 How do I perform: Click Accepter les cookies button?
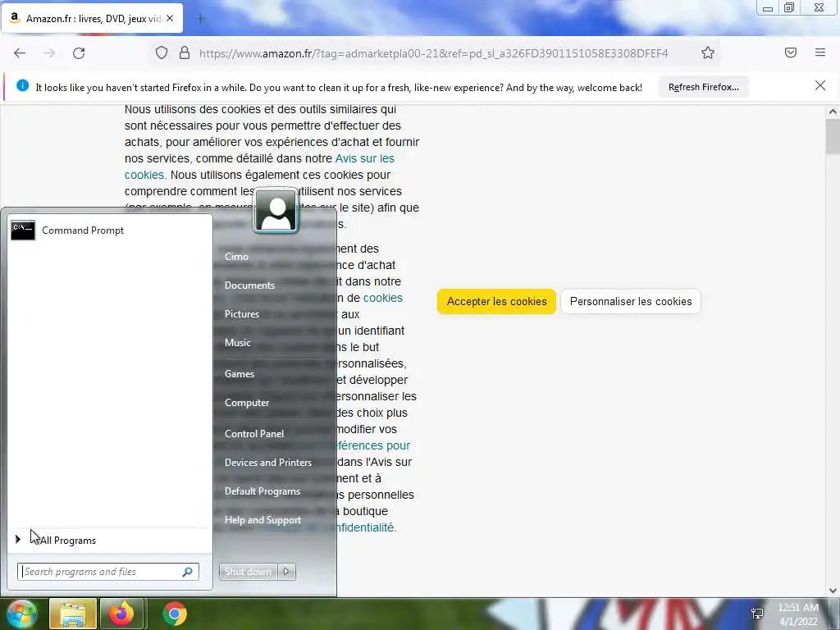click(496, 301)
